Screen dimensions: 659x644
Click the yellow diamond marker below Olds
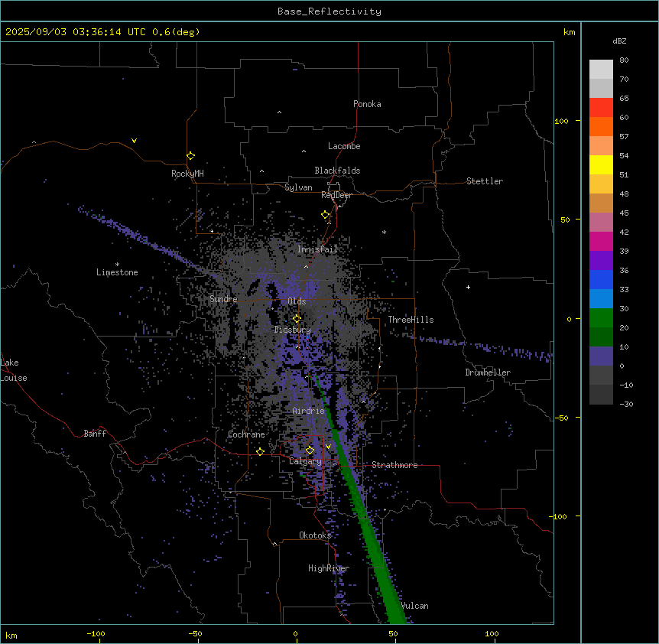pyautogui.click(x=297, y=319)
